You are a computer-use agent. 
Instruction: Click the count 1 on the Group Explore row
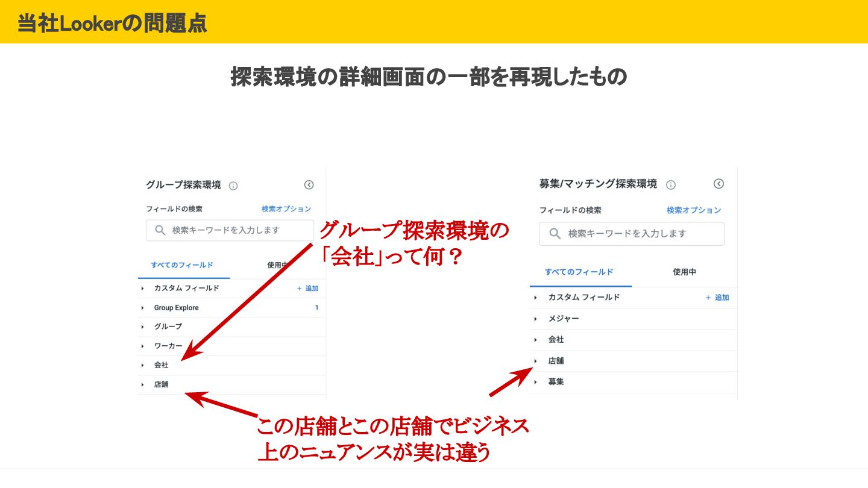[316, 308]
